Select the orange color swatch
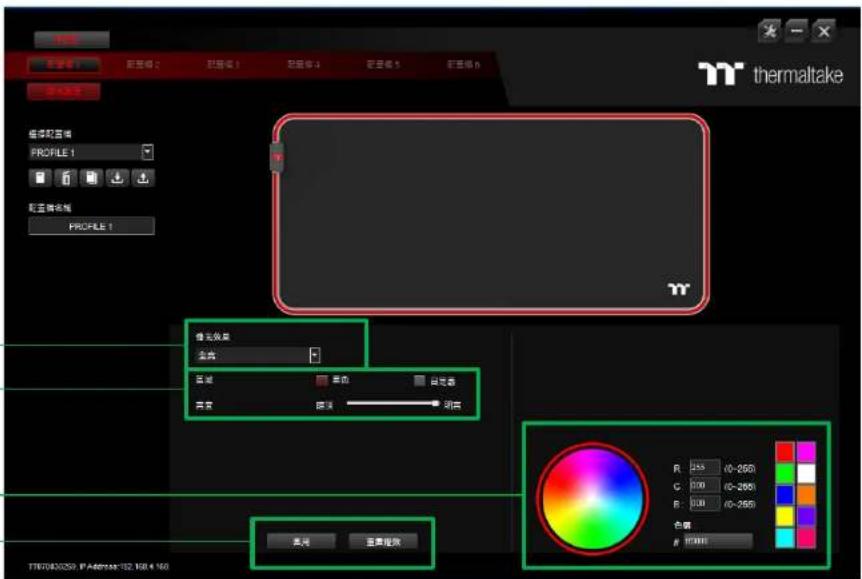862x579 pixels. click(x=806, y=495)
